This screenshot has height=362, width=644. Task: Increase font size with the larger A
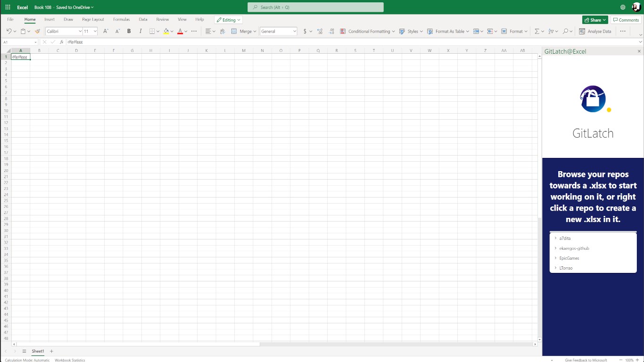pos(106,31)
